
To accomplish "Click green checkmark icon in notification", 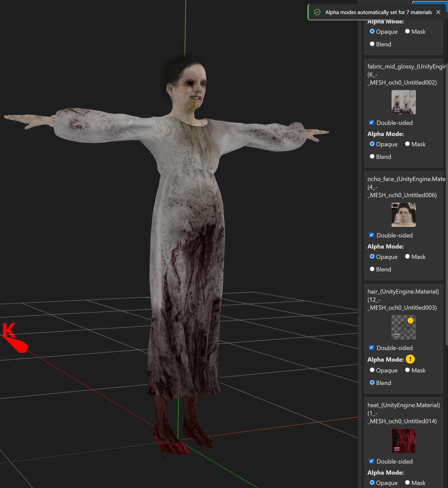I will (x=317, y=12).
